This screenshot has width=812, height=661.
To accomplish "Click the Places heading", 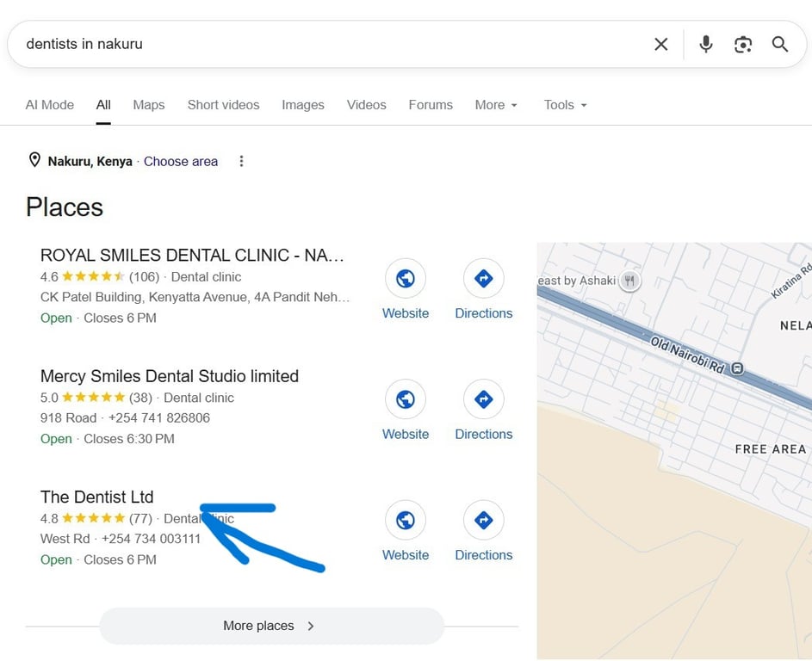I will (x=65, y=207).
